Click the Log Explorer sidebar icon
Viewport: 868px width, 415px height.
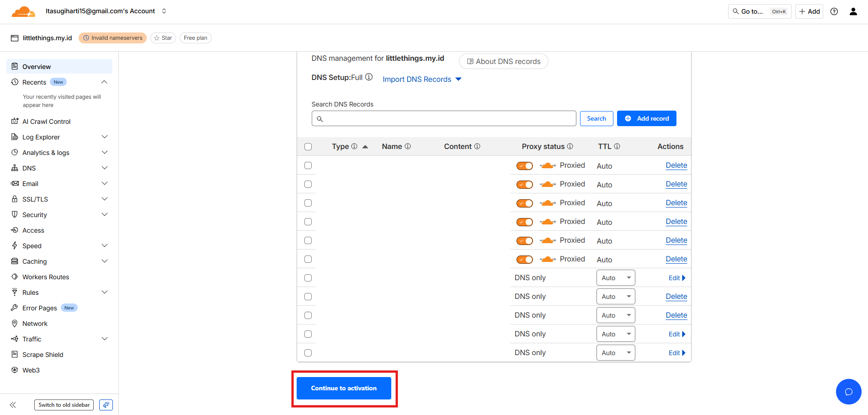tap(15, 137)
